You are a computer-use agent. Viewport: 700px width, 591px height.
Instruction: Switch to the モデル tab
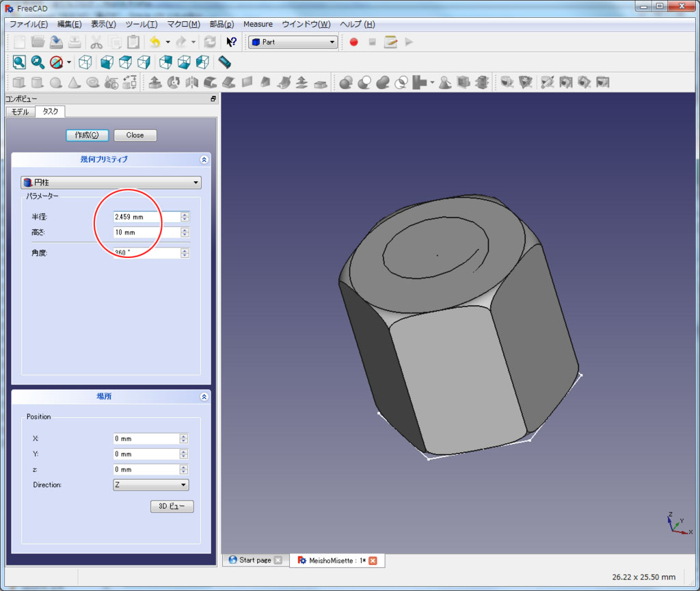pyautogui.click(x=20, y=111)
